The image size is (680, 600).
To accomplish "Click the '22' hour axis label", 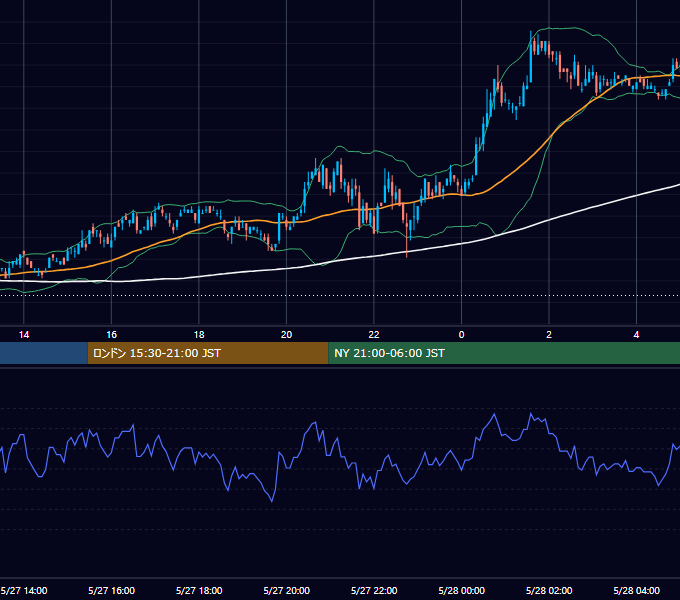I will tap(374, 334).
